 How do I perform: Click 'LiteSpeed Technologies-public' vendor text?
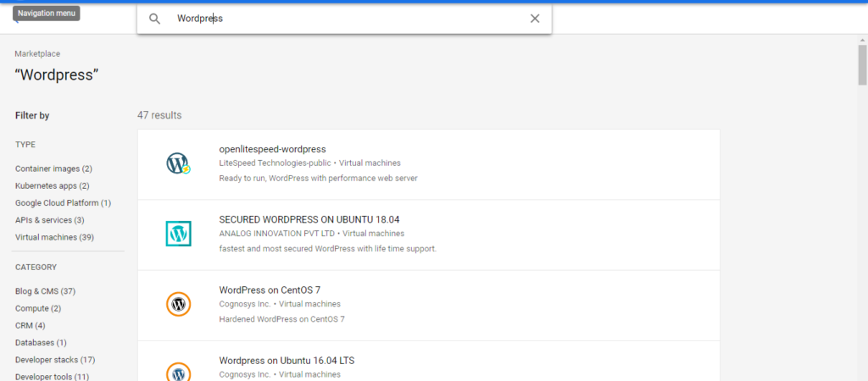(275, 163)
